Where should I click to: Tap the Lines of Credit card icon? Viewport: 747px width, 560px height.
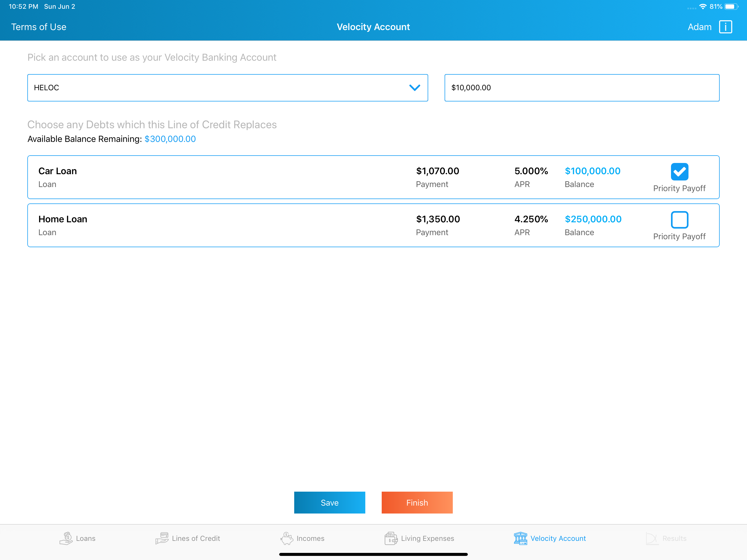tap(162, 538)
